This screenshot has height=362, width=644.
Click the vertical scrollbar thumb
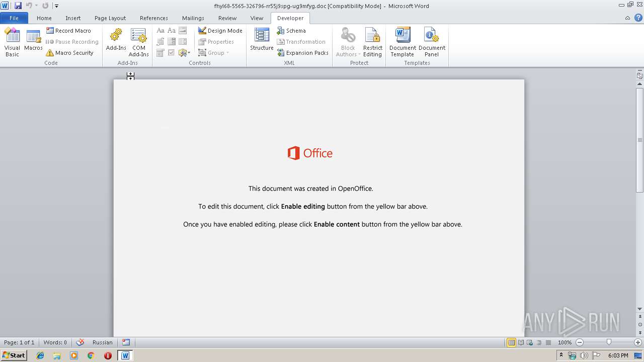point(639,140)
